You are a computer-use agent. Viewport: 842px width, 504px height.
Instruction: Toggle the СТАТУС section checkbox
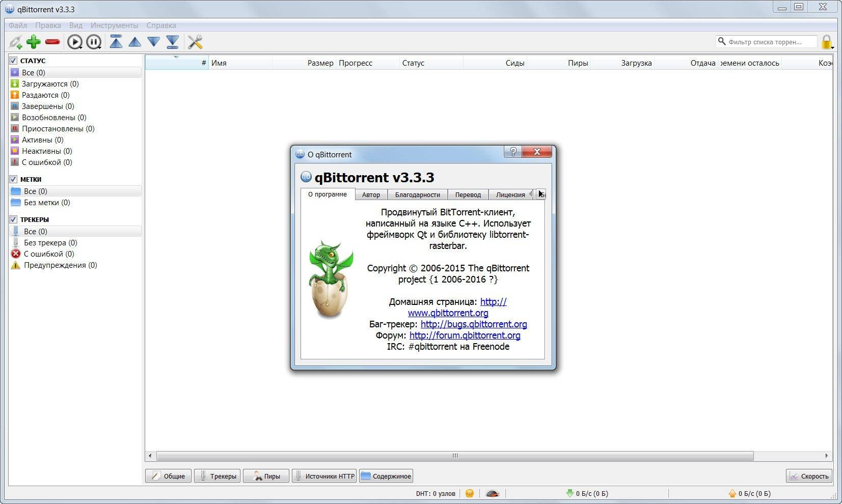pos(14,61)
